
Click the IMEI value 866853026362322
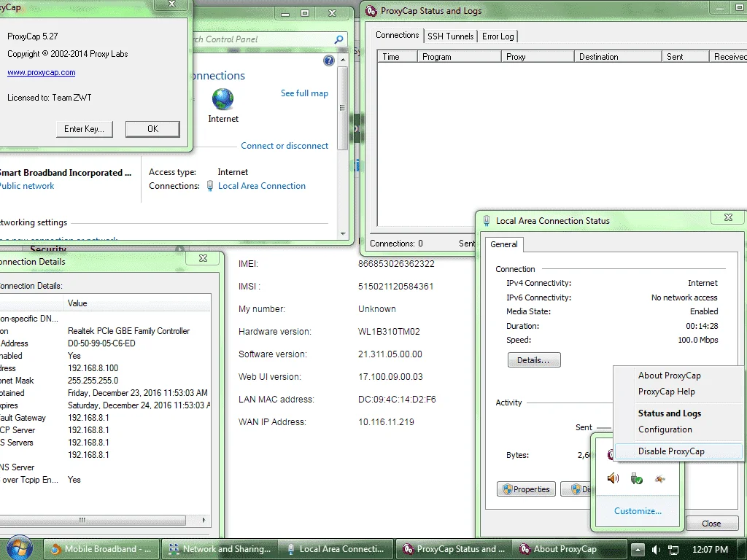click(x=396, y=264)
